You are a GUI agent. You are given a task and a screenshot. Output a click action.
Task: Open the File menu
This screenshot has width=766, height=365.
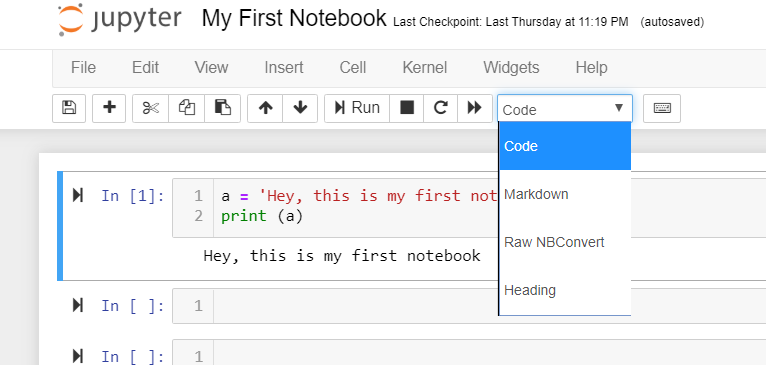point(84,67)
